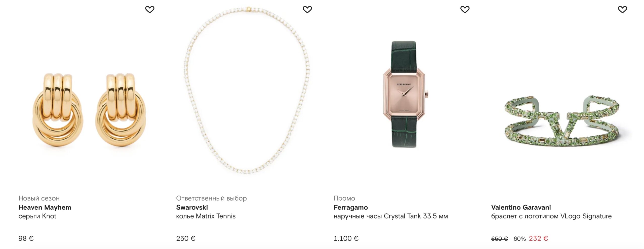The image size is (644, 249).
Task: Click the 'Промо' label above Ferragamo
Action: point(344,198)
